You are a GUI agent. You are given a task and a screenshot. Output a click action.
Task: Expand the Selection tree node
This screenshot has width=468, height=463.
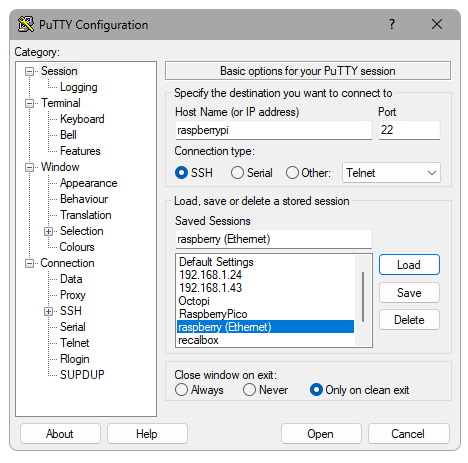point(48,231)
